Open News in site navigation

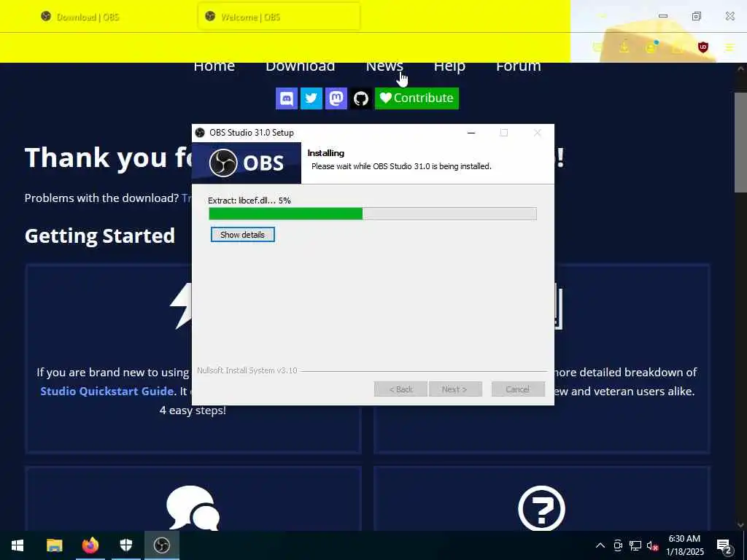pyautogui.click(x=384, y=66)
